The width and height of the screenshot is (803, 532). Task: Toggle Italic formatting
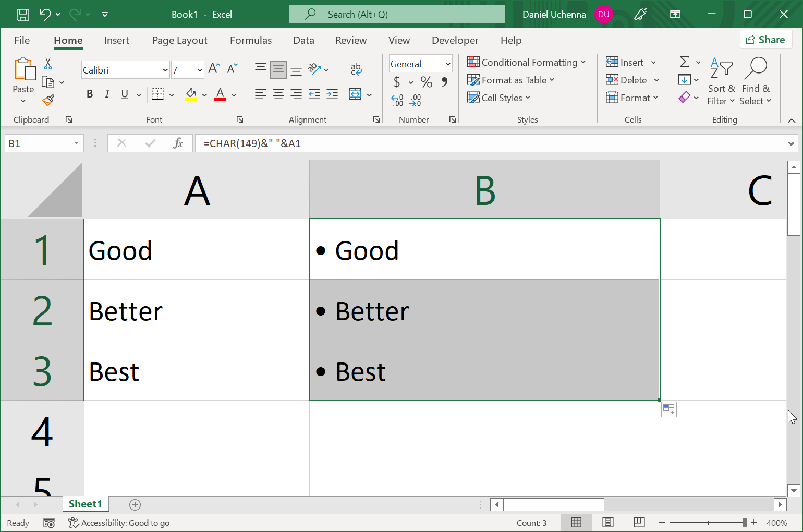[x=107, y=94]
